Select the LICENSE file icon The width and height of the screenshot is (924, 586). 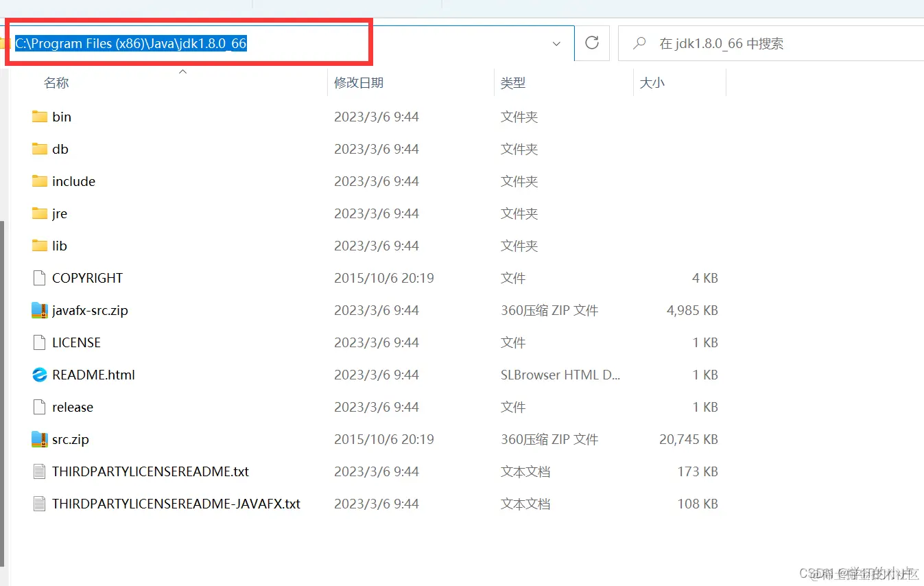(x=40, y=342)
